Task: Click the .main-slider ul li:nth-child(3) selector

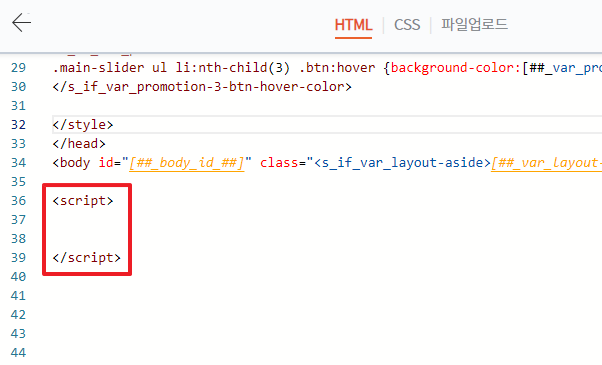Action: [171, 68]
